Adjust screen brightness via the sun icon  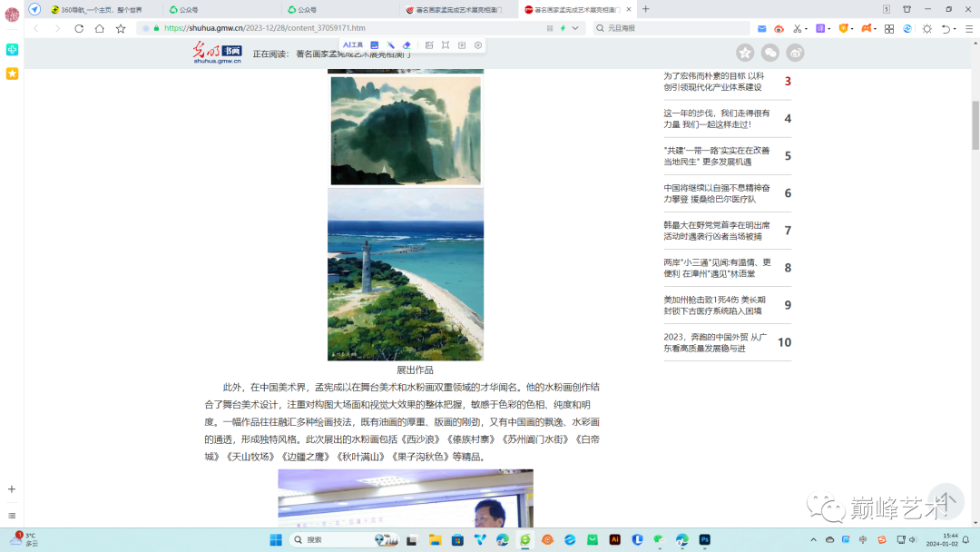[x=928, y=28]
